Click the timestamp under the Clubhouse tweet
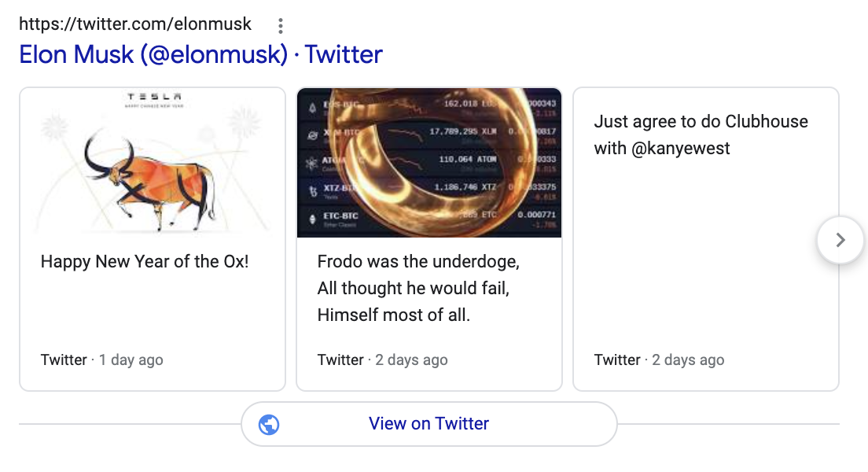 point(659,360)
